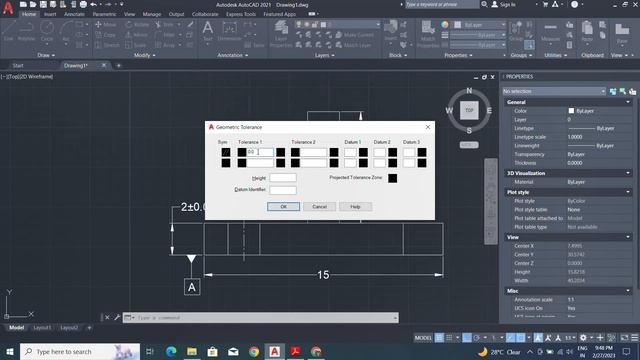Click the Height input field in dialog
The height and width of the screenshot is (360, 640).
(282, 178)
